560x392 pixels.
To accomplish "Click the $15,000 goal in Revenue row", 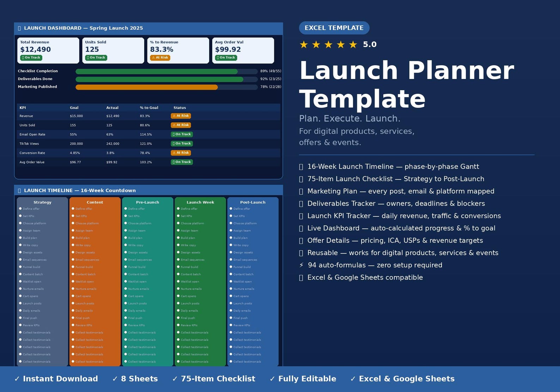I will pos(77,116).
